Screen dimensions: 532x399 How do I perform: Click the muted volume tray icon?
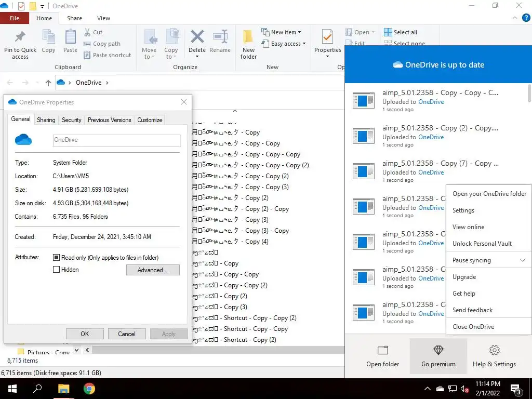click(465, 389)
